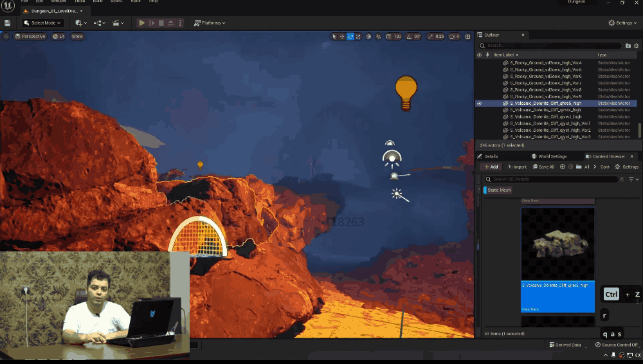Click the Save All button
This screenshot has width=643, height=364.
[x=543, y=167]
